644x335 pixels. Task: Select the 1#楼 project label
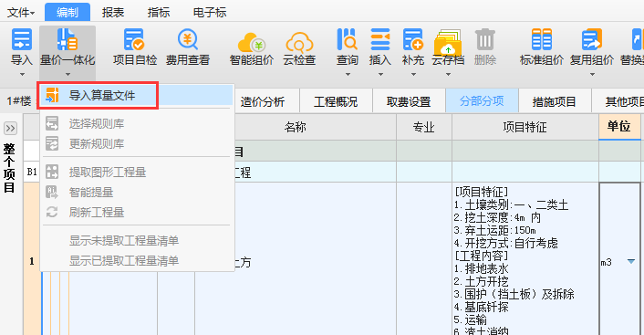tap(19, 101)
